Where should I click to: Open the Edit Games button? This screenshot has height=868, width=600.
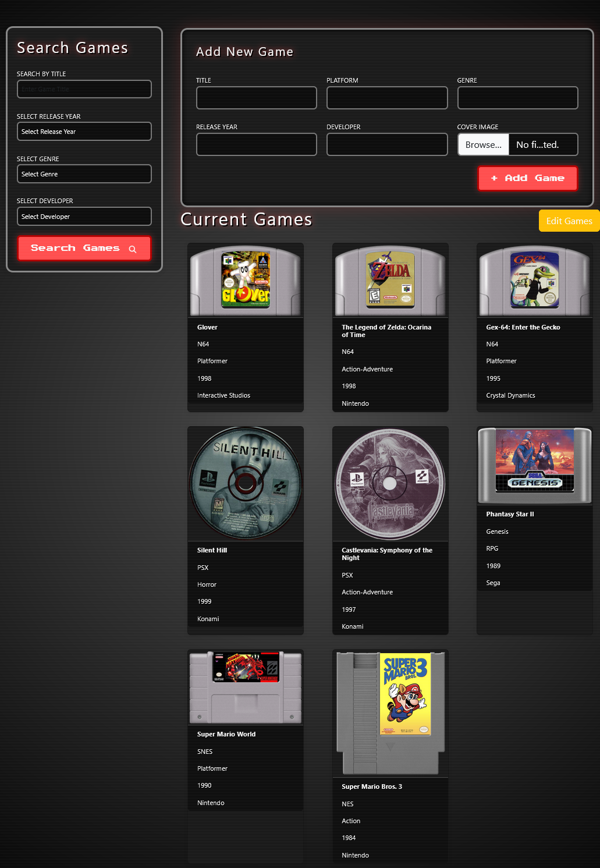[x=569, y=221]
